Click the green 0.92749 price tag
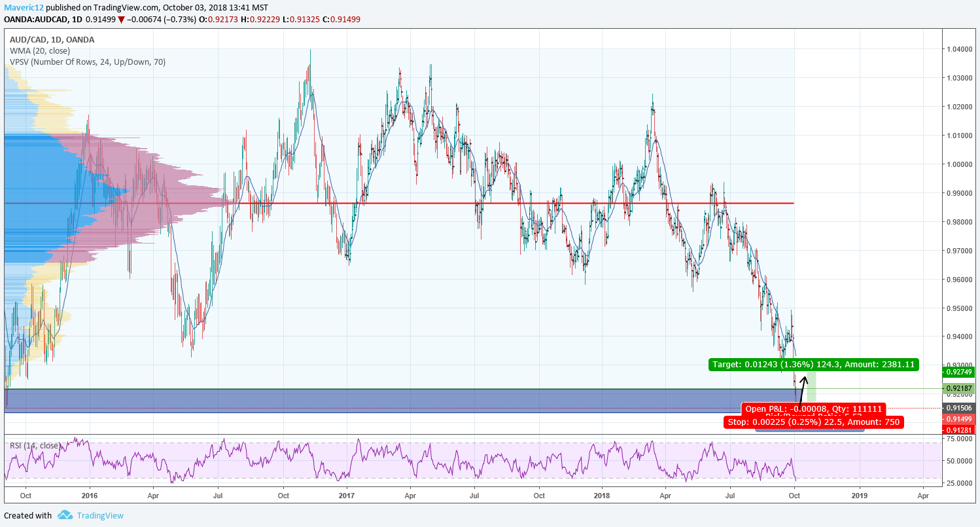980x527 pixels. pyautogui.click(x=958, y=372)
